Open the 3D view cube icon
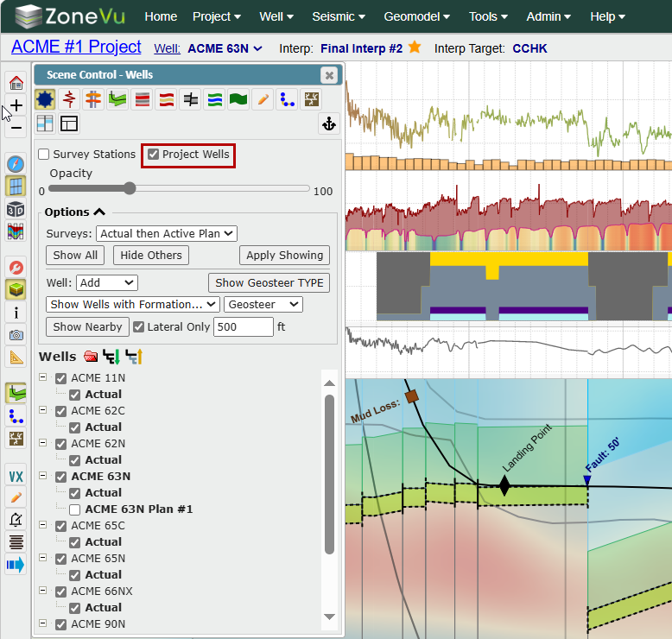 [16, 210]
